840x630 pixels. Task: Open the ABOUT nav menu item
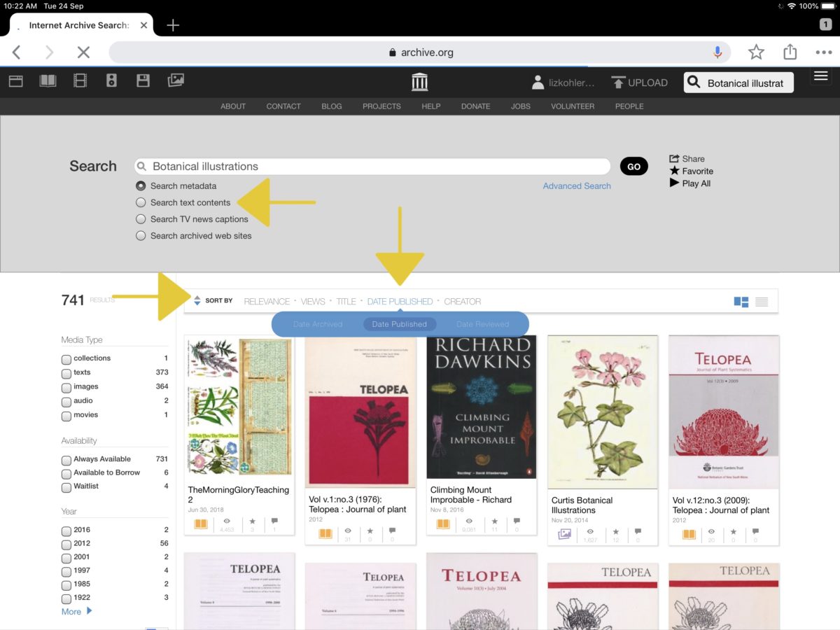233,106
